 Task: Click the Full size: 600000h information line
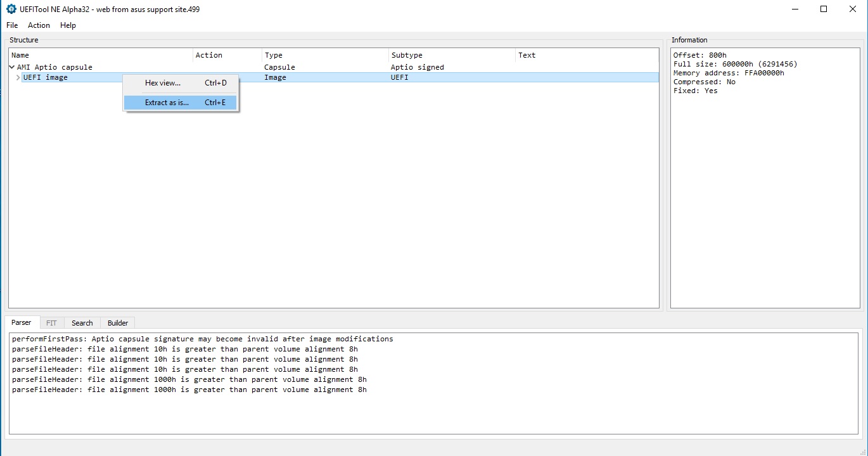click(736, 64)
